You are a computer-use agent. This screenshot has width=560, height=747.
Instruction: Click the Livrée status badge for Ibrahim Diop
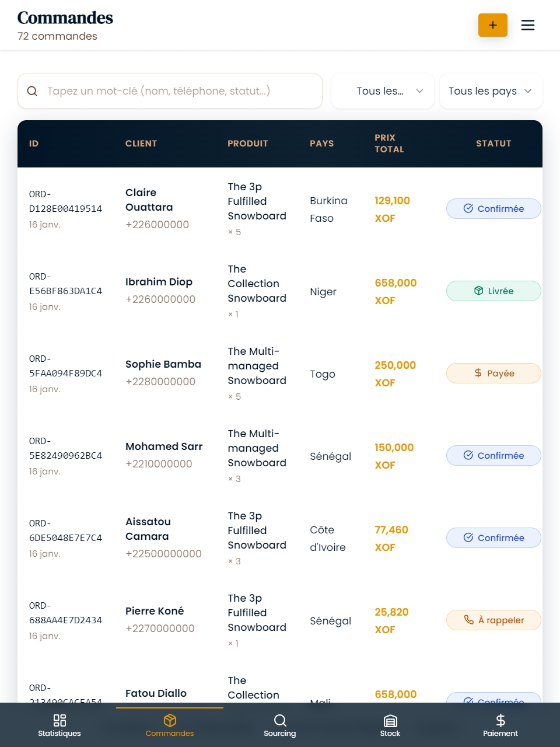coord(494,291)
